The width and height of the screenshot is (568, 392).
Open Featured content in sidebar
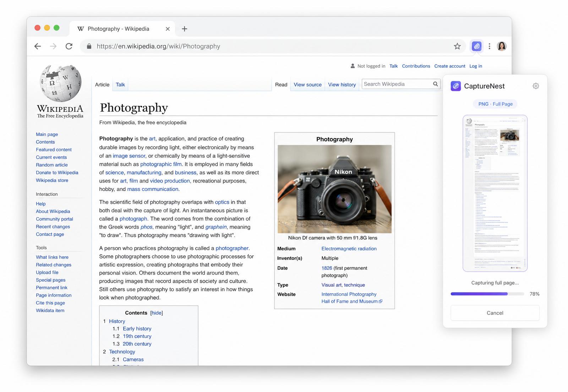pos(54,149)
